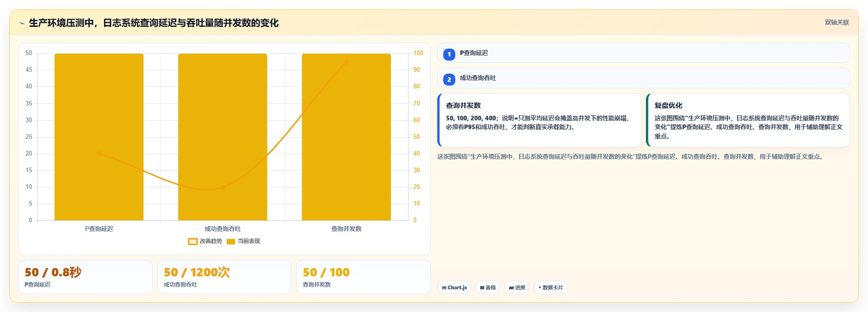
Task: Click the right y-axis value 40
Action: coord(416,154)
